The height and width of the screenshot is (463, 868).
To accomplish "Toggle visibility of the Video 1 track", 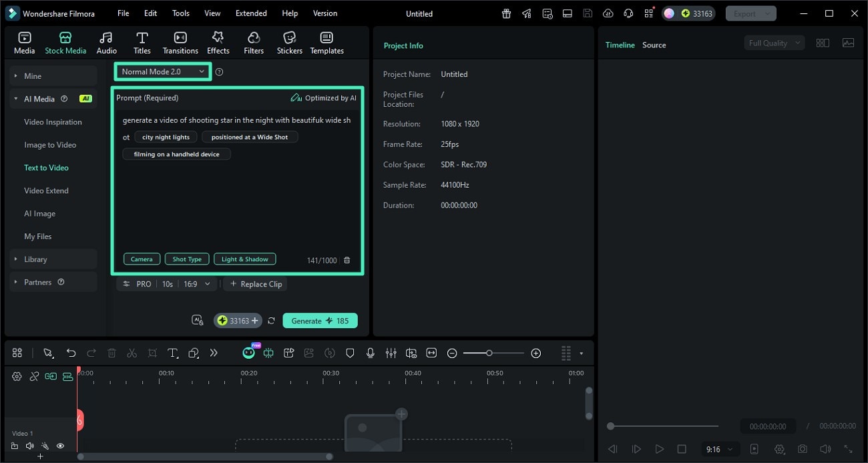I will [60, 446].
